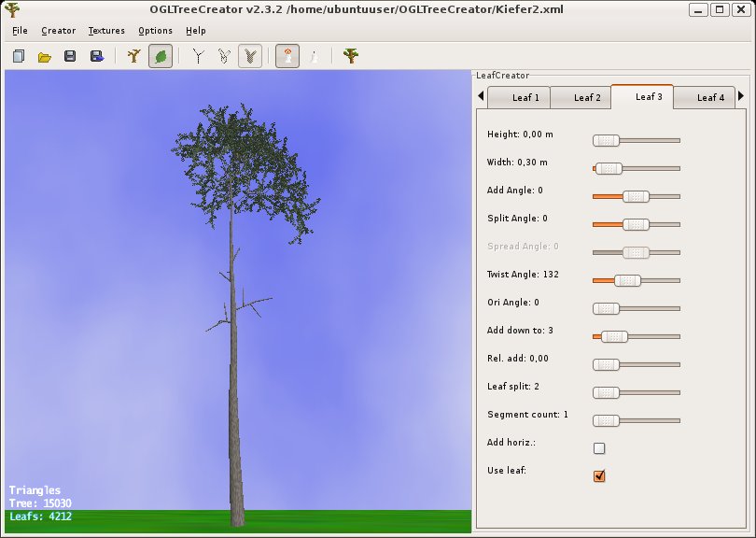
Task: Open a tree file with folder icon
Action: [44, 56]
